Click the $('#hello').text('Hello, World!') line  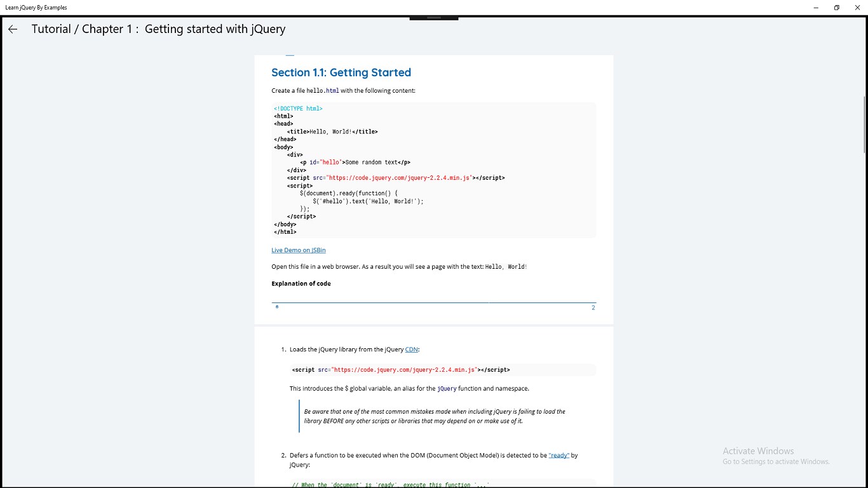click(x=368, y=201)
